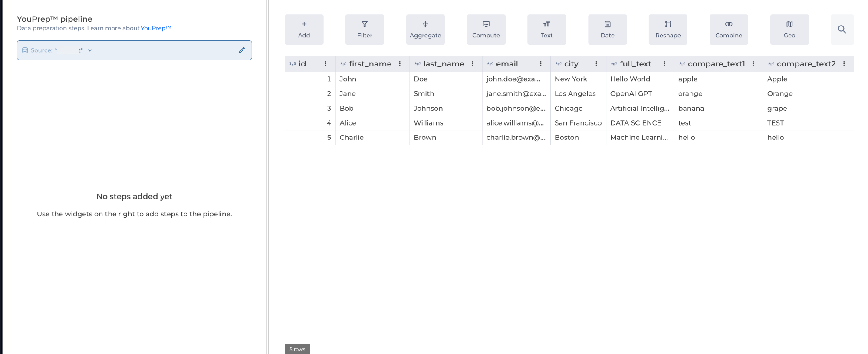The image size is (868, 354).
Task: Select the cell containing DATA SCIENCE
Action: coord(640,123)
